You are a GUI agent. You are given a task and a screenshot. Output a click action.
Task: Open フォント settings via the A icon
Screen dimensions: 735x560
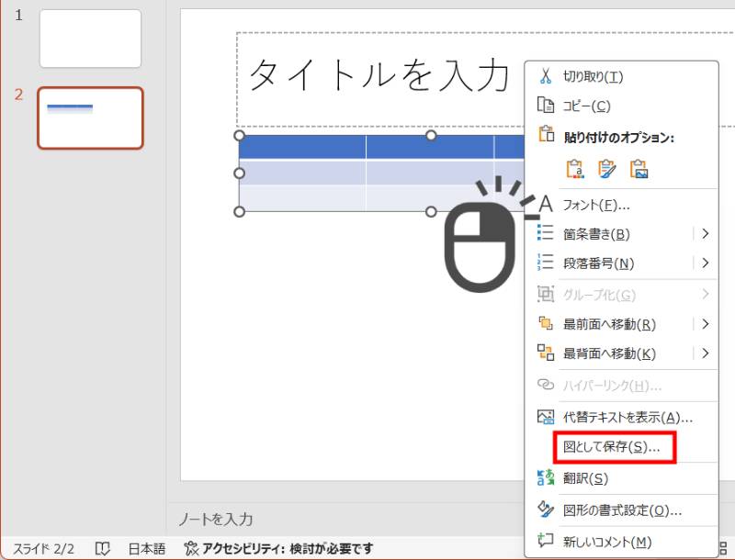[x=546, y=204]
